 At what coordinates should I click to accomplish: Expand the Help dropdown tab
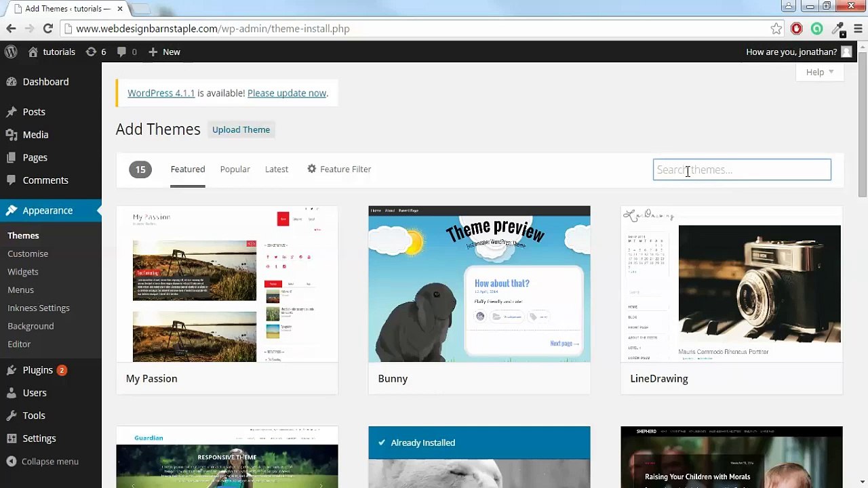pyautogui.click(x=820, y=73)
